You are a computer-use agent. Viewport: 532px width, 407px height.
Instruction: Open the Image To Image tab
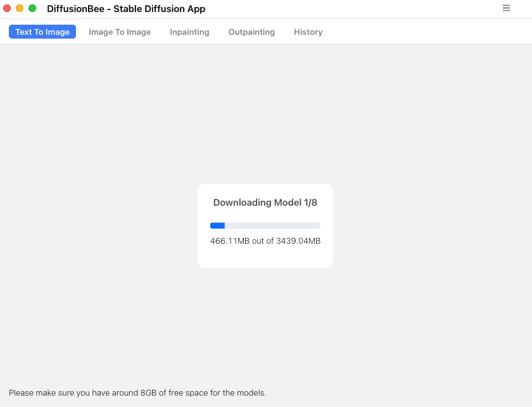tap(120, 32)
